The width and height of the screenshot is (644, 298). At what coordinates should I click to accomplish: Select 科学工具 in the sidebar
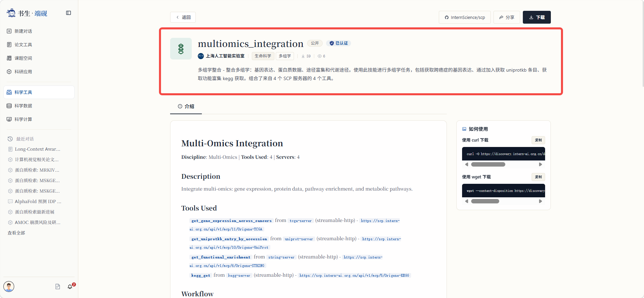tap(39, 92)
